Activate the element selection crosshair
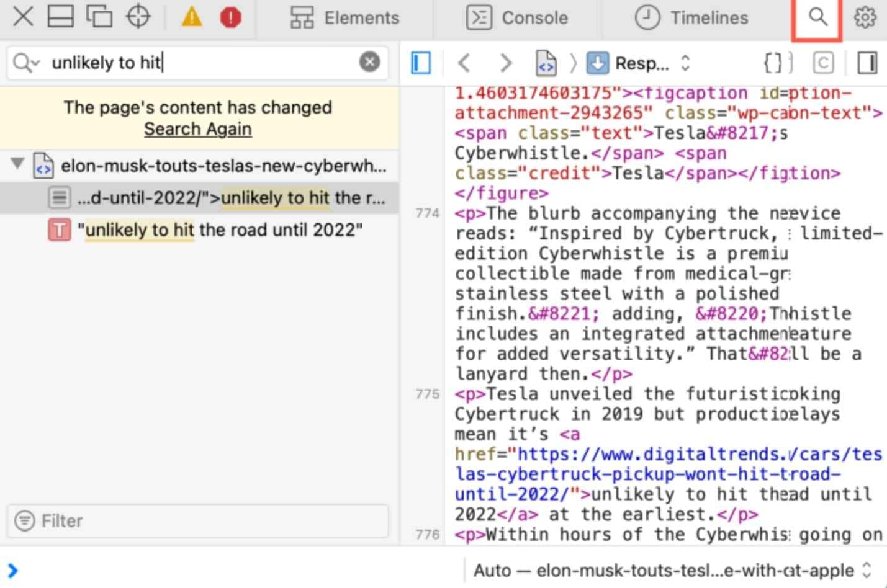This screenshot has width=887, height=588. (138, 17)
